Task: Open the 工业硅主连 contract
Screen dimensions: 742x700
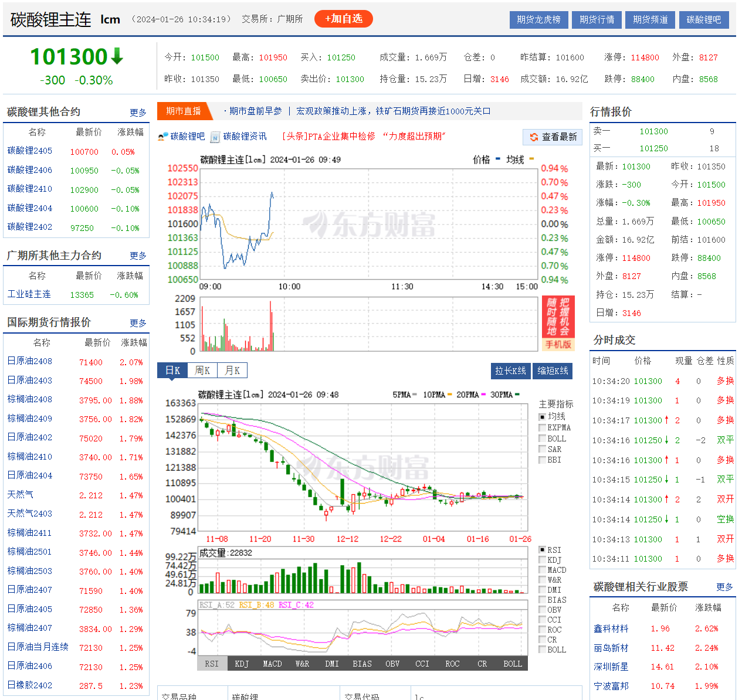Action: tap(29, 294)
